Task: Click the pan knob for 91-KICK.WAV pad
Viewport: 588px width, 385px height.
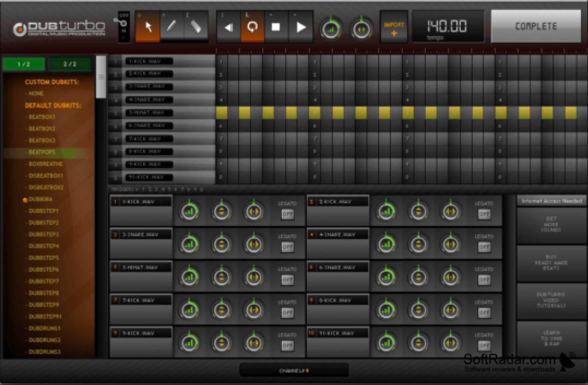Action: tap(451, 342)
